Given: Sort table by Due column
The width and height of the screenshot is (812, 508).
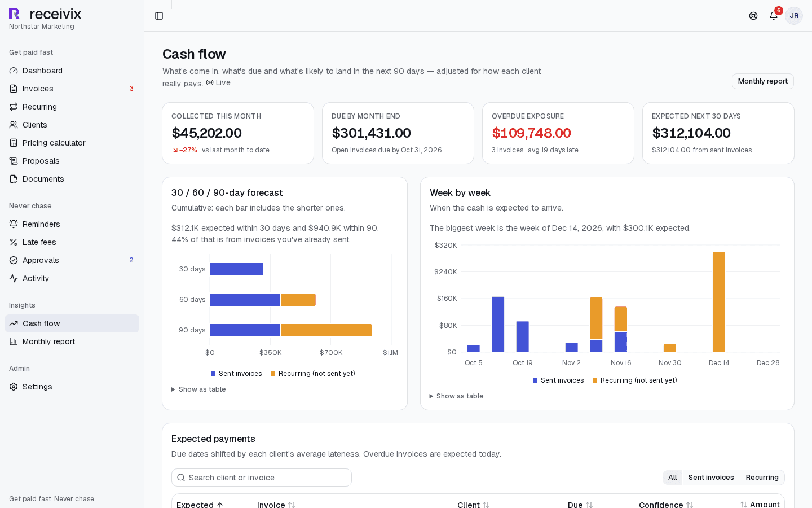Looking at the screenshot, I should tap(580, 505).
